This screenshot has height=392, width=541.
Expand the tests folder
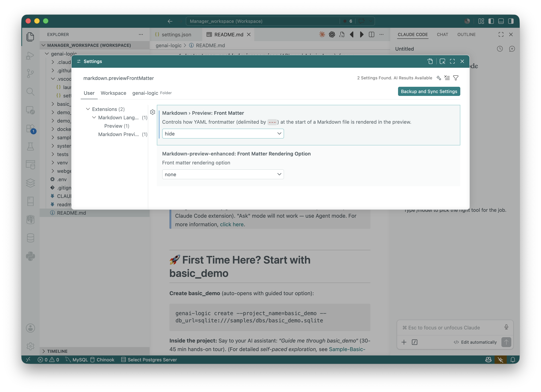tap(62, 154)
